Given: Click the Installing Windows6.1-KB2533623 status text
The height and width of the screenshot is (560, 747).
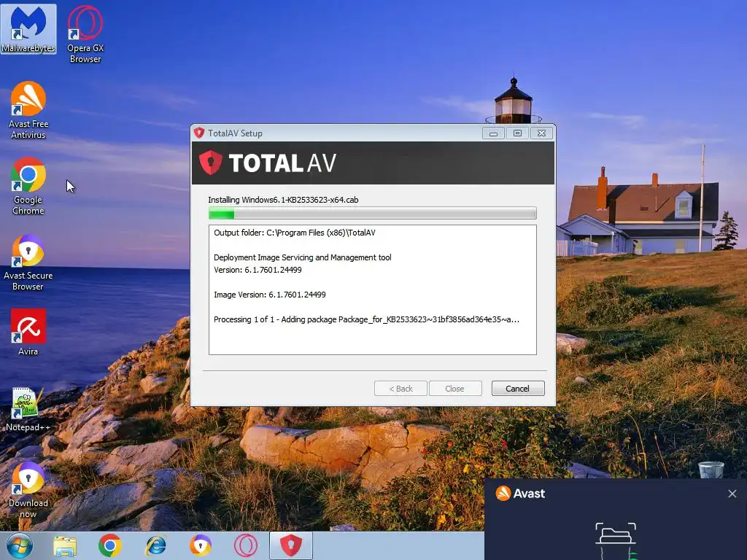Looking at the screenshot, I should click(x=284, y=200).
